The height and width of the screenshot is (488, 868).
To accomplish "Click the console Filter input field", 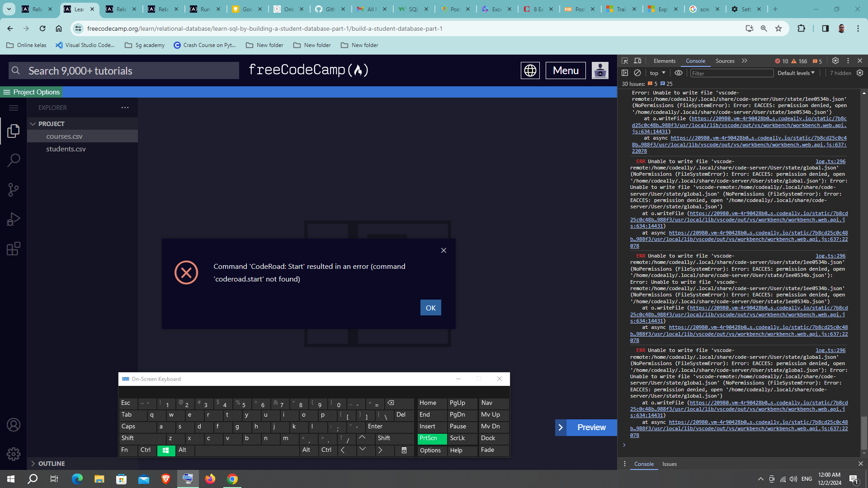I will (731, 73).
